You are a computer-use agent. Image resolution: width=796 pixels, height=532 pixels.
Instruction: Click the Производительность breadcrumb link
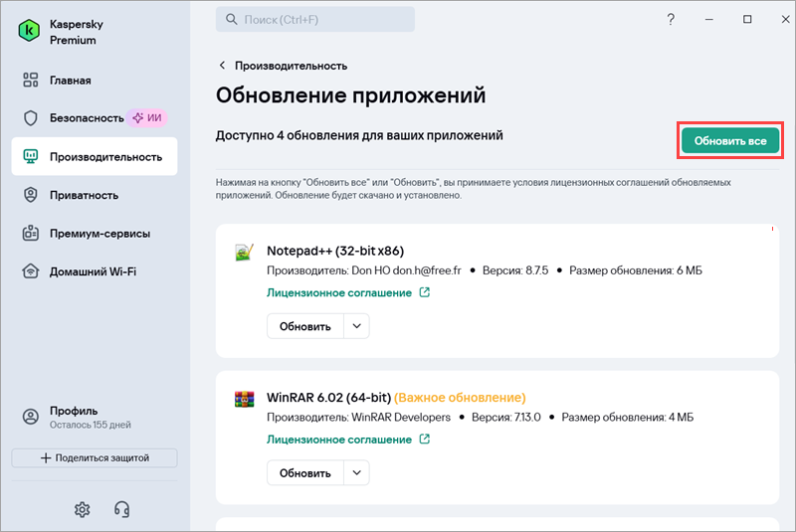pyautogui.click(x=291, y=66)
